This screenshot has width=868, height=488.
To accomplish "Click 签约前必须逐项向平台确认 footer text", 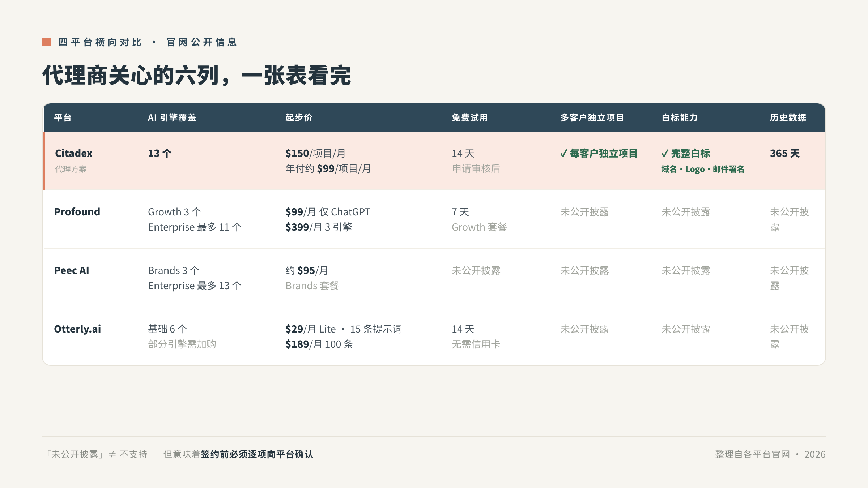I will [x=257, y=454].
